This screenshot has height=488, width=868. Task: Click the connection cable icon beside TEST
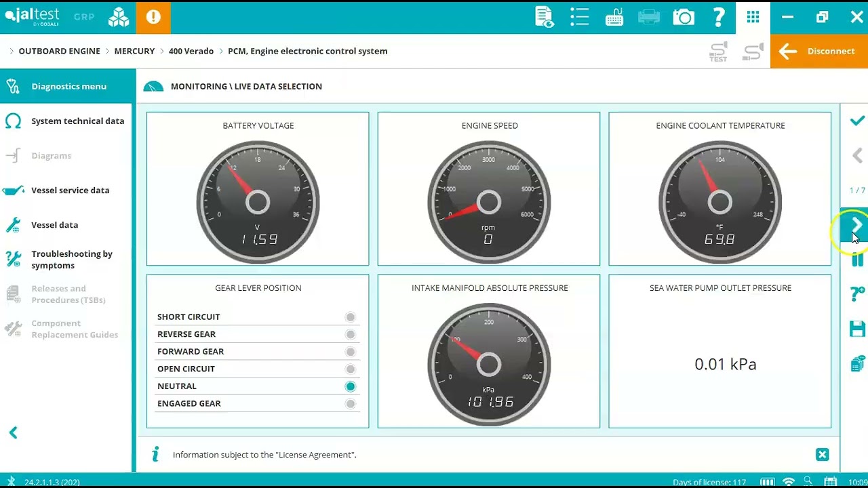point(753,52)
